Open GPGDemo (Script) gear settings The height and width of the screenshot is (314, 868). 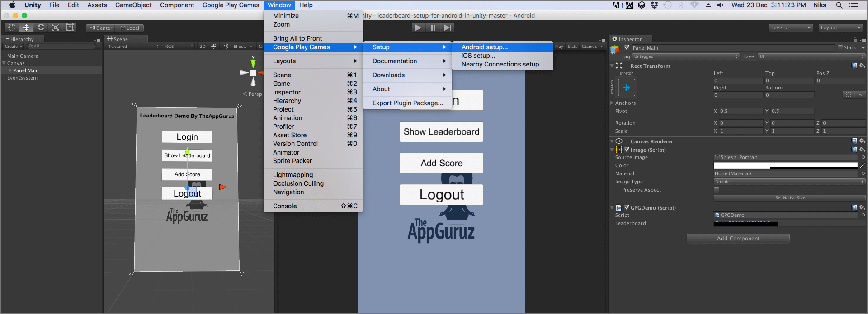click(x=862, y=207)
